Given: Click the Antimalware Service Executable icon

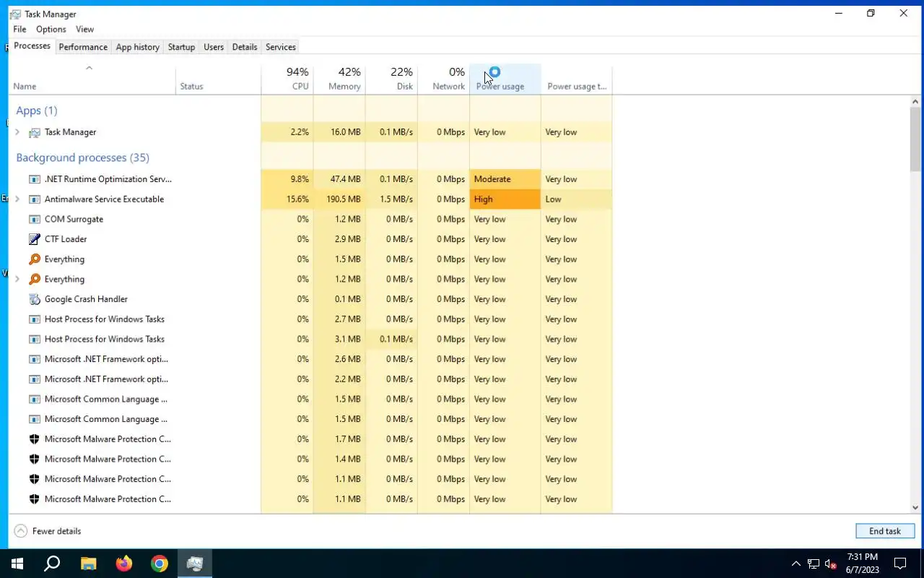Looking at the screenshot, I should tap(34, 199).
